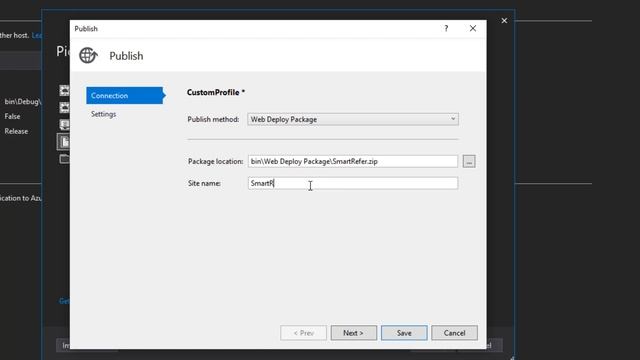
Task: Click the 'Site name:' label
Action: [204, 183]
